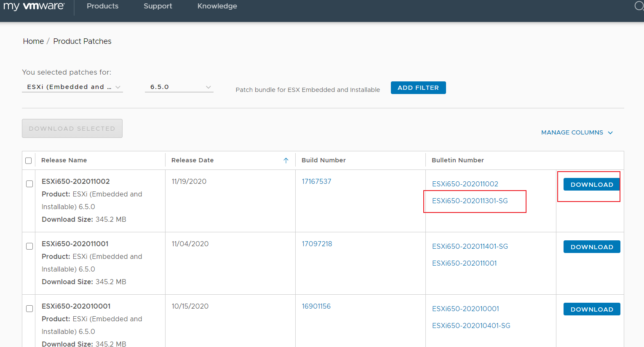Download the ESXi650-202010001 patch
Image resolution: width=644 pixels, height=347 pixels.
[x=592, y=309]
